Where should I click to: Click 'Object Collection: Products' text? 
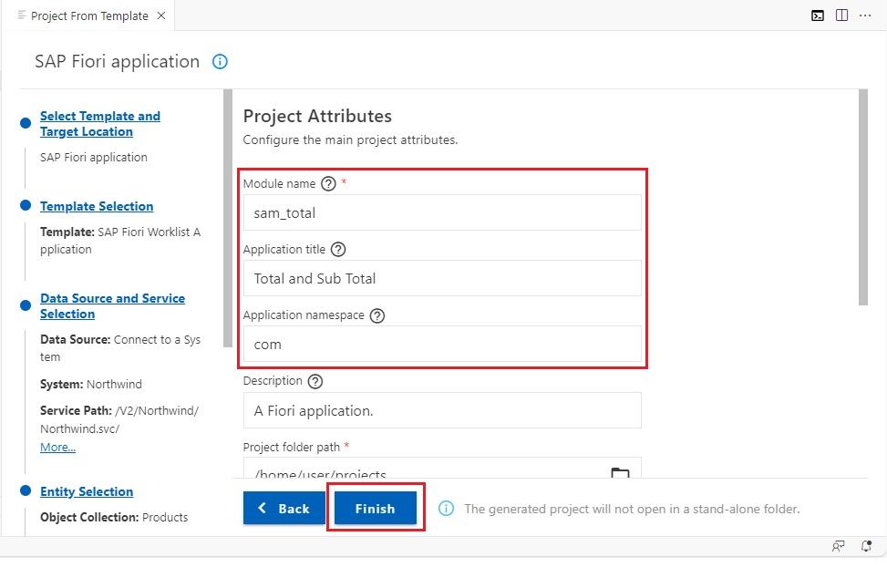(114, 517)
